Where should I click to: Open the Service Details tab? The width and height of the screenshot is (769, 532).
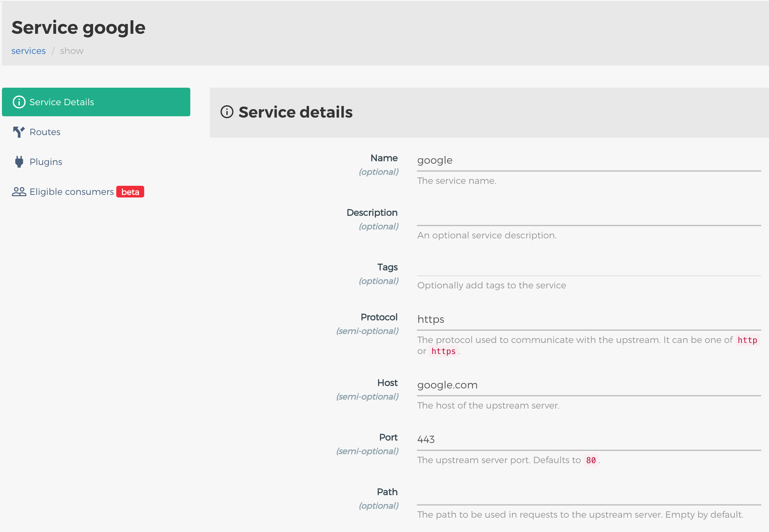click(x=96, y=102)
